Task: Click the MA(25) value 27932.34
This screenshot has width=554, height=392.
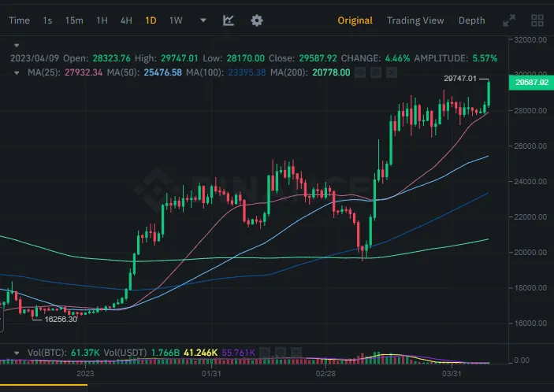Action: (x=84, y=72)
